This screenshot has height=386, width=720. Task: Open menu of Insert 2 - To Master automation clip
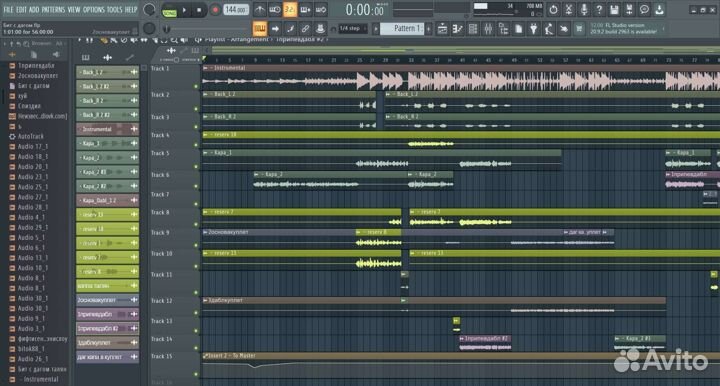pyautogui.click(x=205, y=356)
